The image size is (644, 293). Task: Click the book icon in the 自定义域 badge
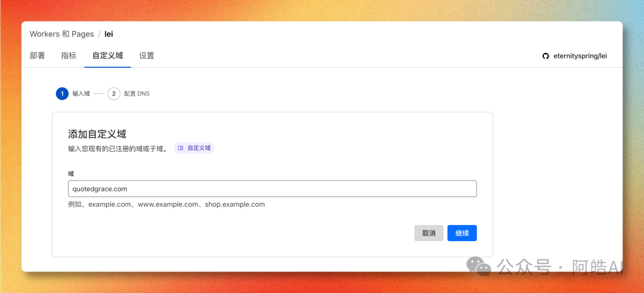180,148
